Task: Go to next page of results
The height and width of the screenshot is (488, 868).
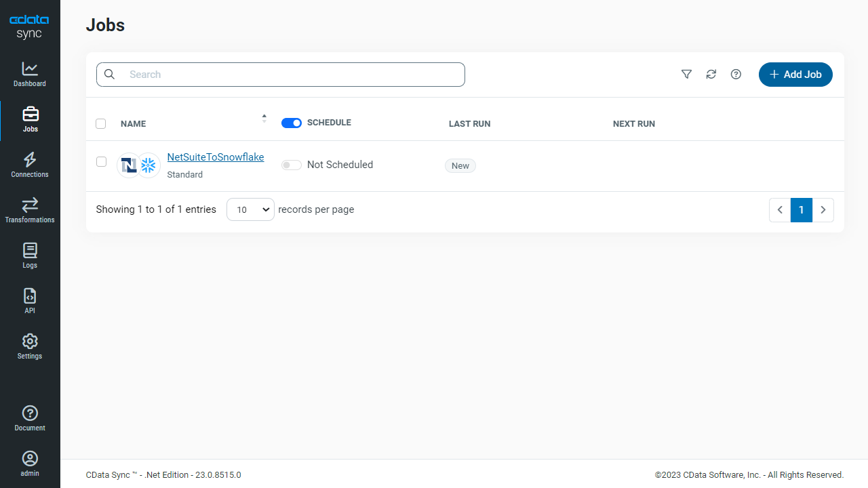Action: coord(823,210)
